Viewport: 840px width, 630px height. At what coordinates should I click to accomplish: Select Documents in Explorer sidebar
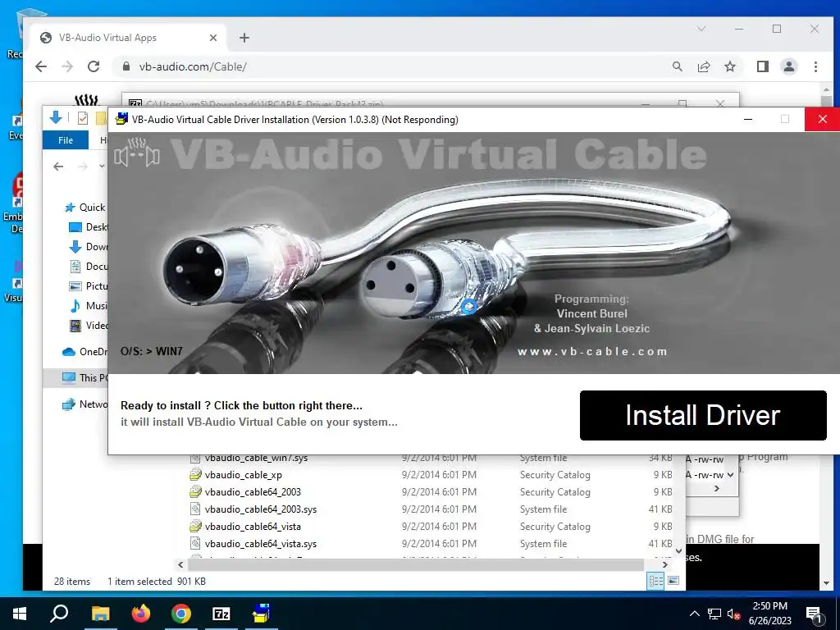pyautogui.click(x=89, y=267)
